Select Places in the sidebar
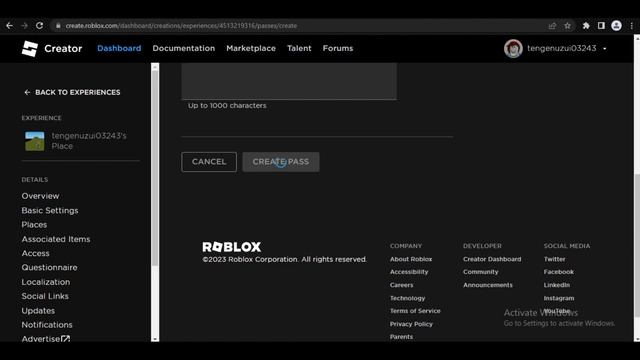The image size is (640, 360). click(x=34, y=225)
